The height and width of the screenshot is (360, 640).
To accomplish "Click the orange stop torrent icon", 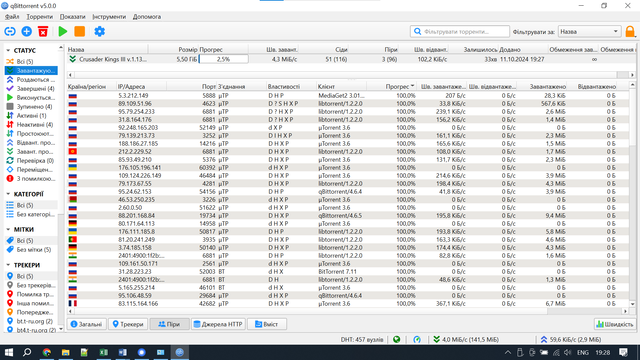I will click(80, 31).
